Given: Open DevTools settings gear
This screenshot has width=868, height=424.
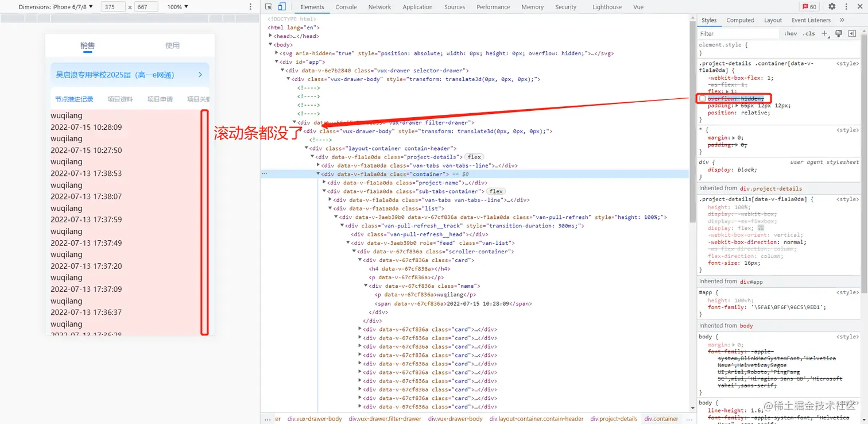Looking at the screenshot, I should pos(832,7).
